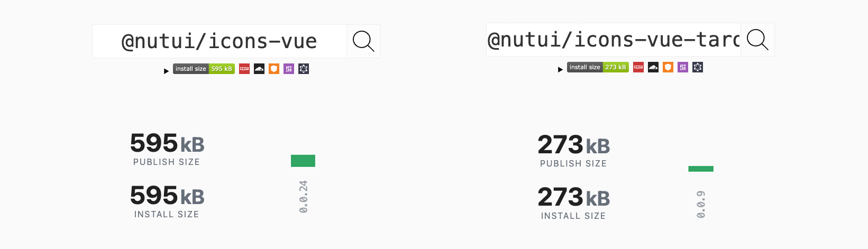This screenshot has width=868, height=249.
Task: Click search icon beside @nutui/icons-vue-taro field
Action: pyautogui.click(x=757, y=40)
